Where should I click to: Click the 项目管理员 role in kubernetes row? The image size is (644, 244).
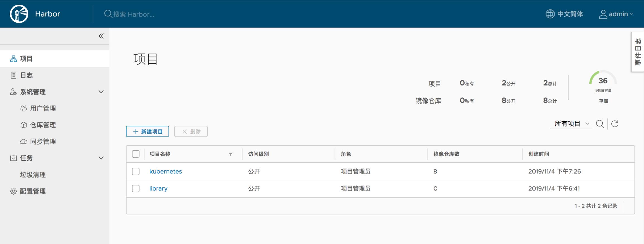tap(355, 171)
